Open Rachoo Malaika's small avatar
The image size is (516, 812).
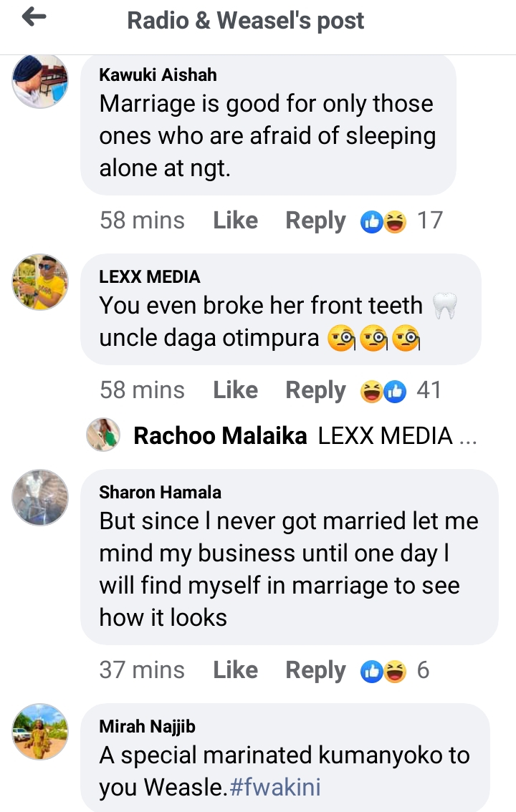coord(102,435)
